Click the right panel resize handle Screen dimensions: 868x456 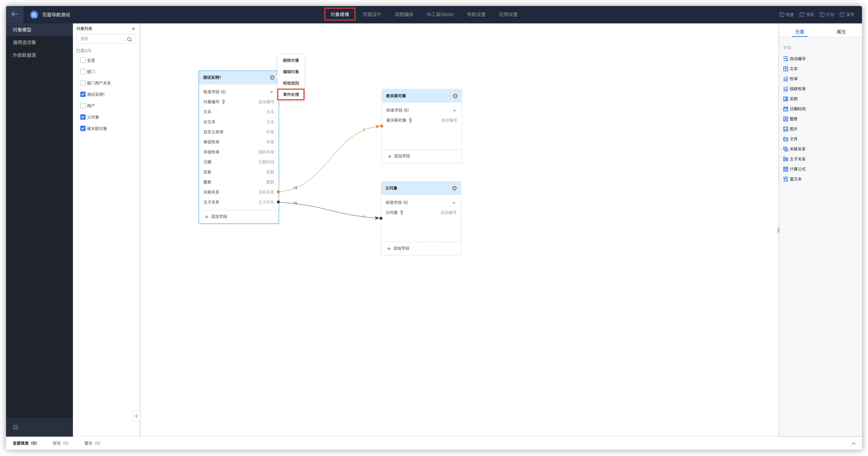click(778, 230)
